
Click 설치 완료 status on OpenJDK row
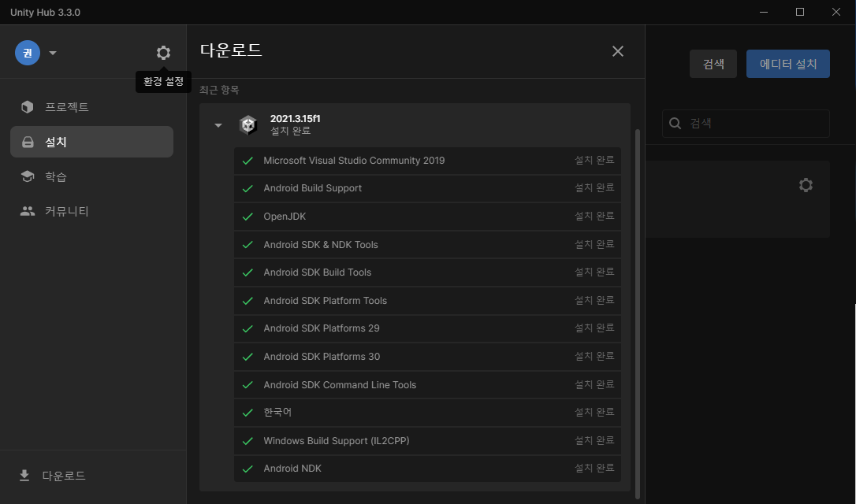tap(594, 216)
